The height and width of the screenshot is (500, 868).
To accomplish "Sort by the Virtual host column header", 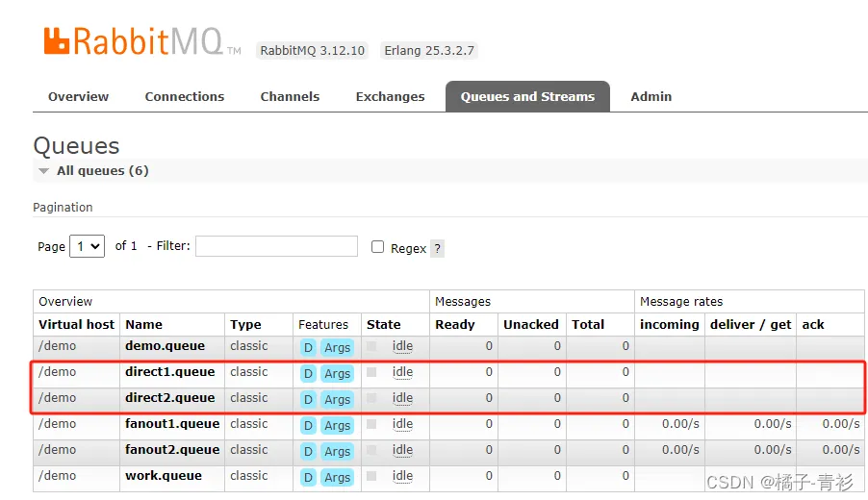I will (76, 325).
